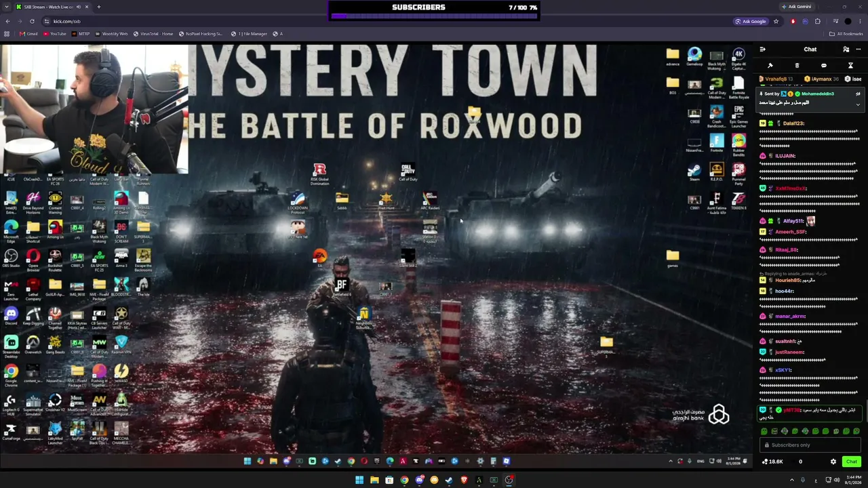Go back in browser history

point(7,21)
